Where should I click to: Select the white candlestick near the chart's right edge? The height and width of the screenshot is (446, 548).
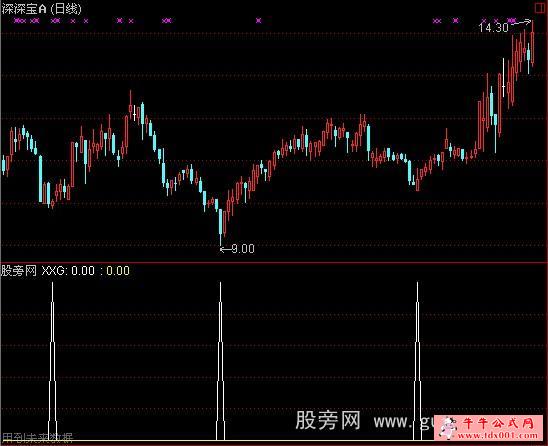pos(504,78)
